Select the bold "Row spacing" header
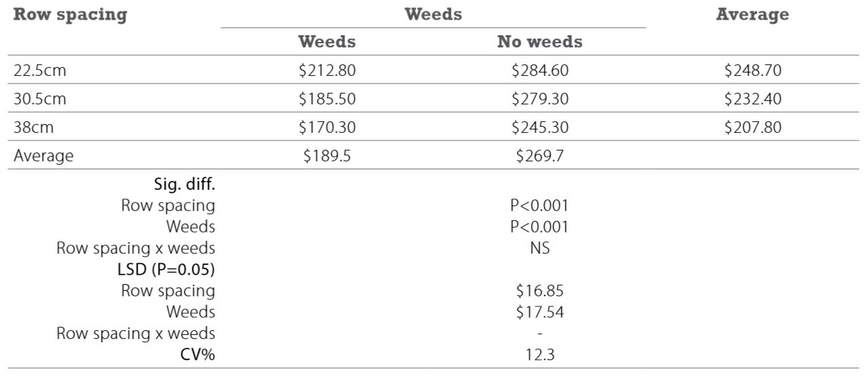Viewport: 868px width, 377px height. pos(71,16)
